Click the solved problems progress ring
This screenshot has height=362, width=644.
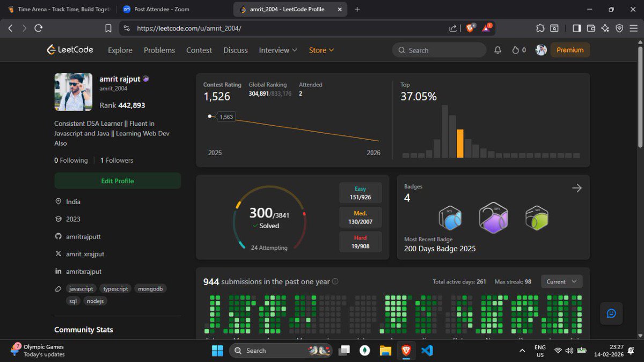point(269,218)
